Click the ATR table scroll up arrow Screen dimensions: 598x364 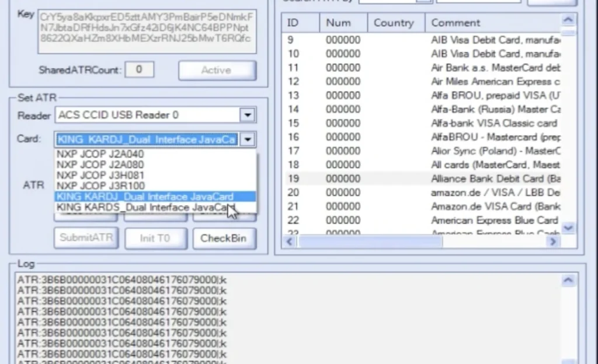click(568, 20)
